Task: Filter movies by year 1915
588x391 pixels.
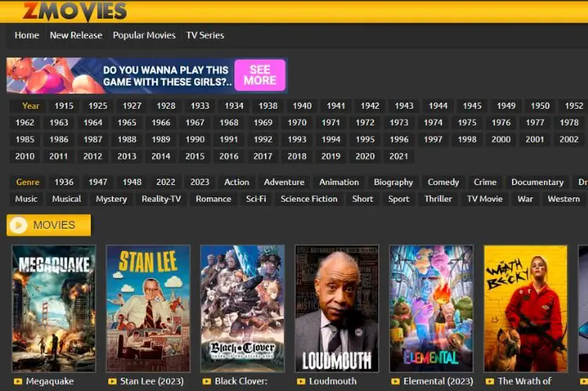Action: click(64, 106)
